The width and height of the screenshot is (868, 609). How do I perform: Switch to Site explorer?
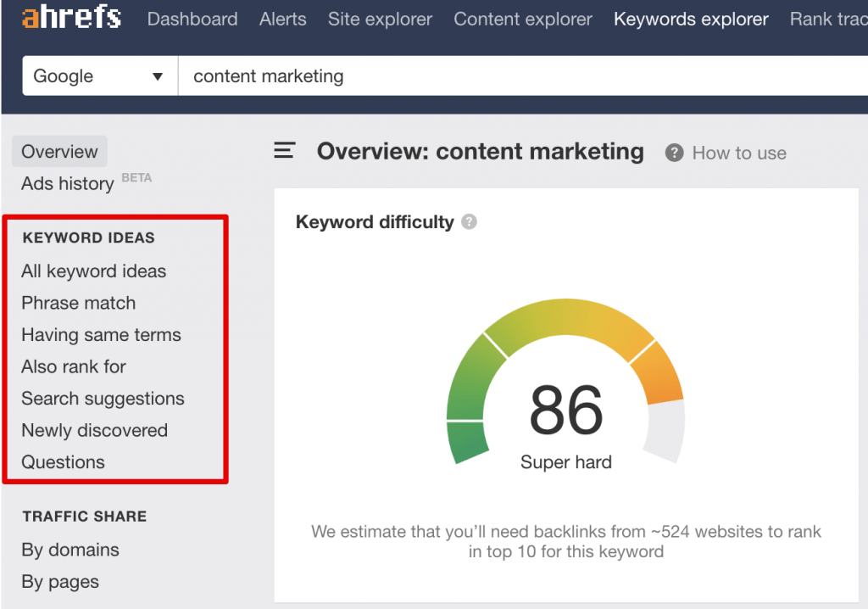[380, 19]
